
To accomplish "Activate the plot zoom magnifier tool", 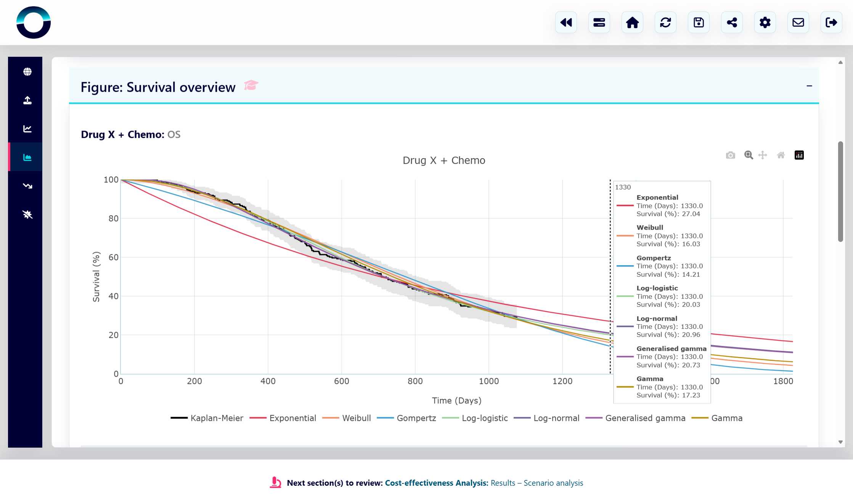I will click(x=749, y=155).
